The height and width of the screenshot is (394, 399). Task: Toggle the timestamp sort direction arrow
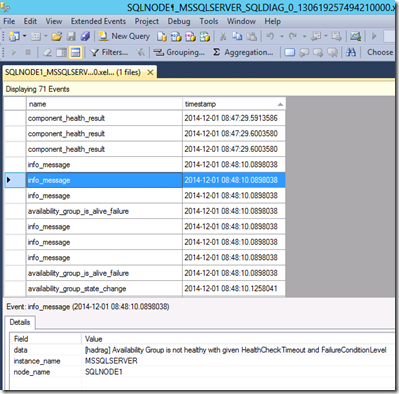coord(280,105)
